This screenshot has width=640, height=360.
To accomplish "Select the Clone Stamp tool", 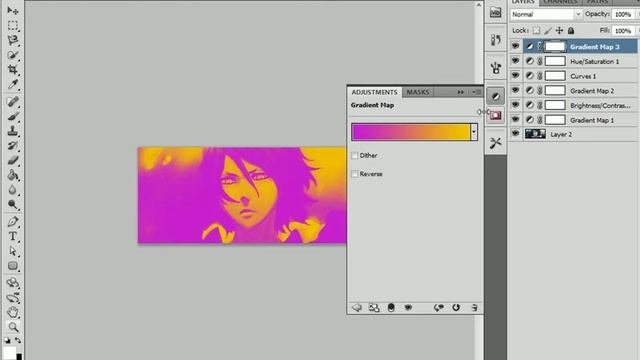I will pos(13,131).
